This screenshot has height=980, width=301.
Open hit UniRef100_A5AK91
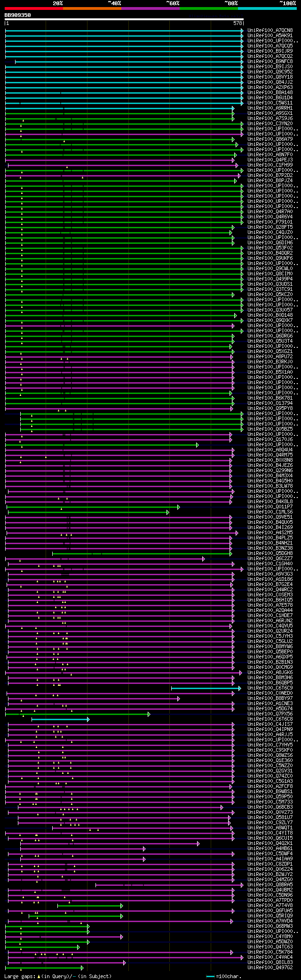coord(270,36)
